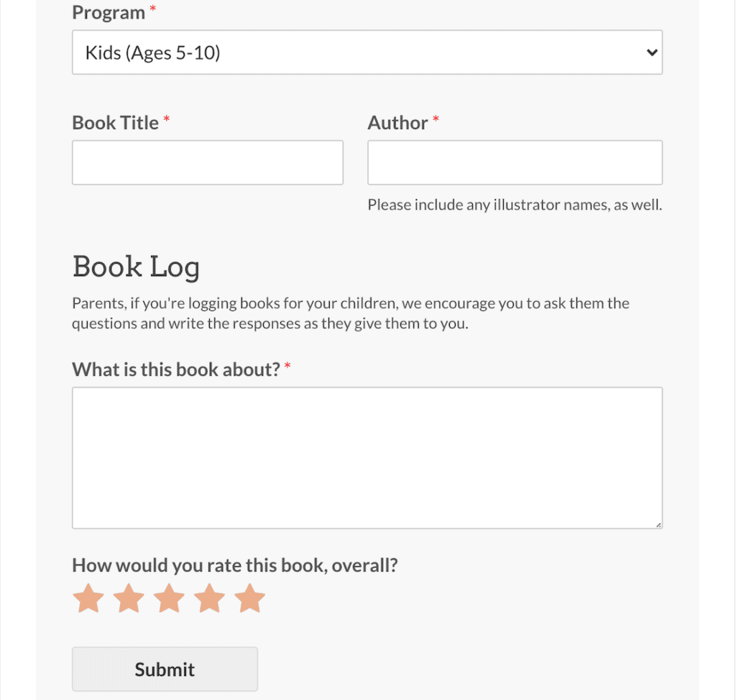Screen dimensions: 736x700
Task: Click the "What is this book about?" label
Action: [175, 369]
